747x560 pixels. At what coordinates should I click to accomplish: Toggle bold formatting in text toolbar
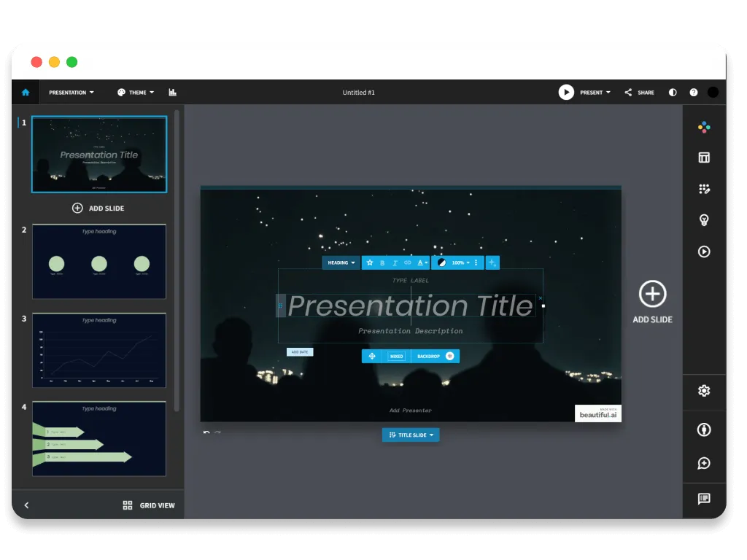click(x=382, y=262)
